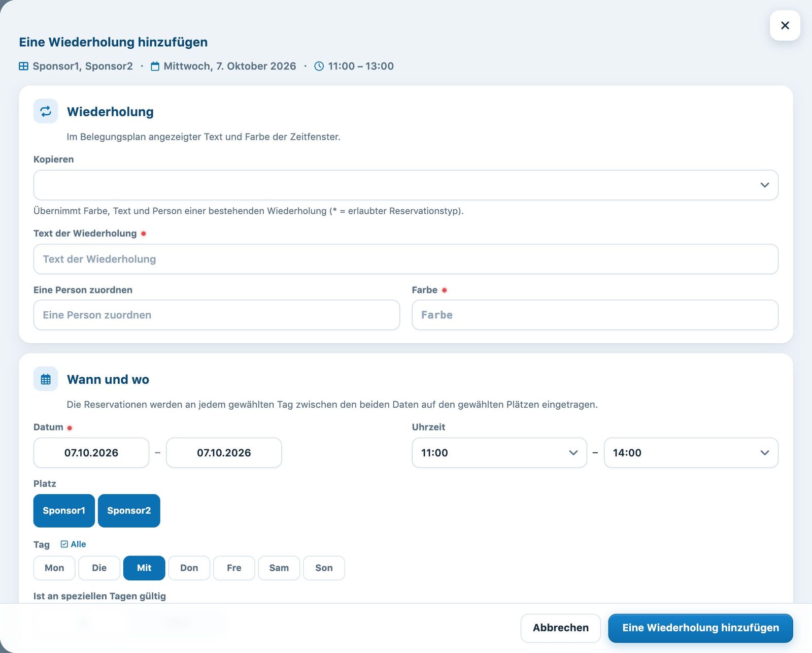812x653 pixels.
Task: Click the Eine Person zuordnen field
Action: click(216, 315)
